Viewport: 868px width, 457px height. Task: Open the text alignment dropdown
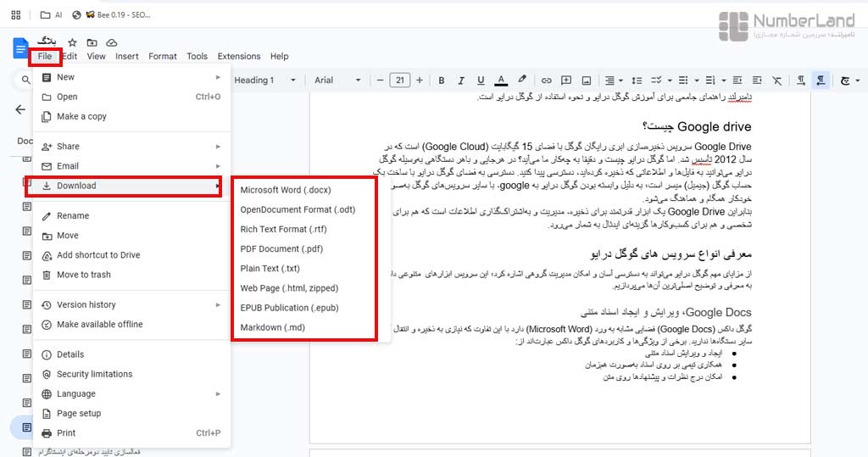[614, 81]
